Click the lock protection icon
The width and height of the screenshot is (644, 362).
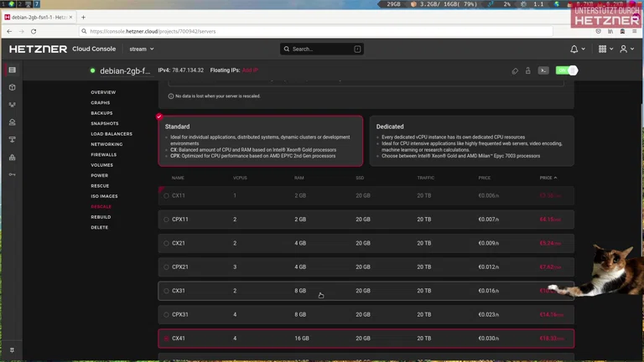(x=528, y=70)
